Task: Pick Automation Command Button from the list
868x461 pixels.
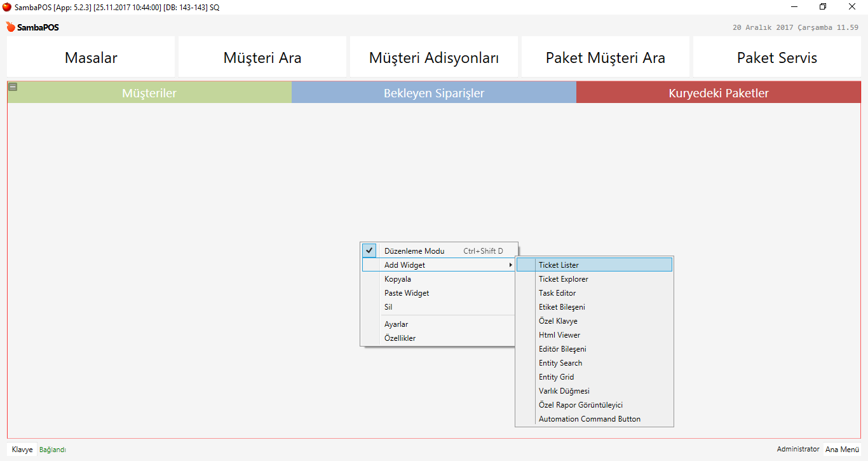Action: [x=589, y=419]
